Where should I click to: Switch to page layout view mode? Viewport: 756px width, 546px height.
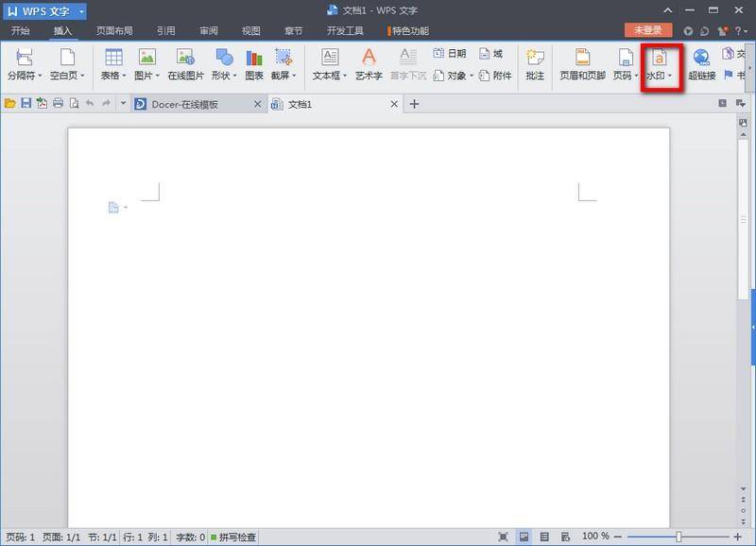(x=524, y=537)
